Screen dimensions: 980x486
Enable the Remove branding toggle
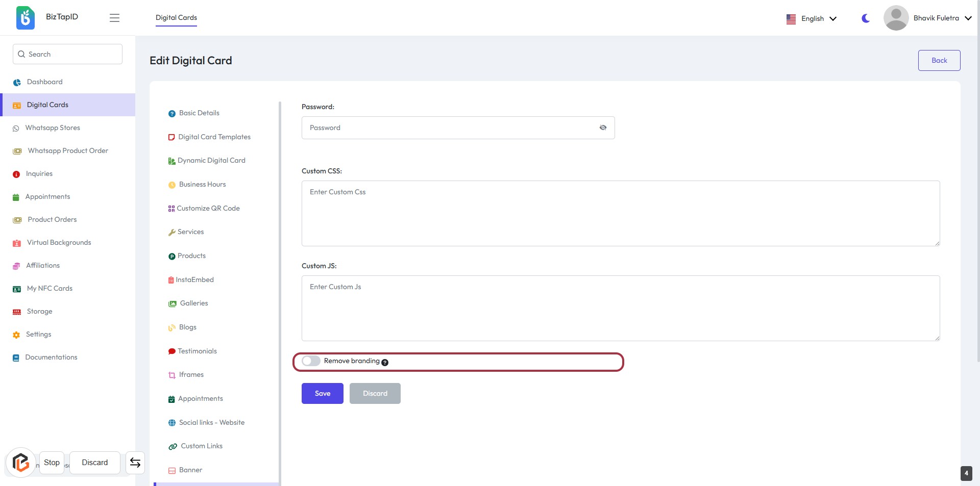tap(311, 361)
